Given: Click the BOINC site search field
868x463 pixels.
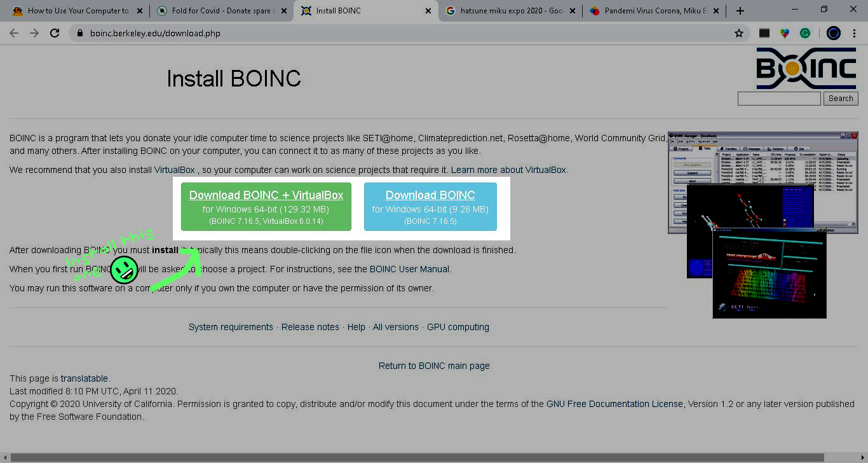Looking at the screenshot, I should click(x=779, y=99).
